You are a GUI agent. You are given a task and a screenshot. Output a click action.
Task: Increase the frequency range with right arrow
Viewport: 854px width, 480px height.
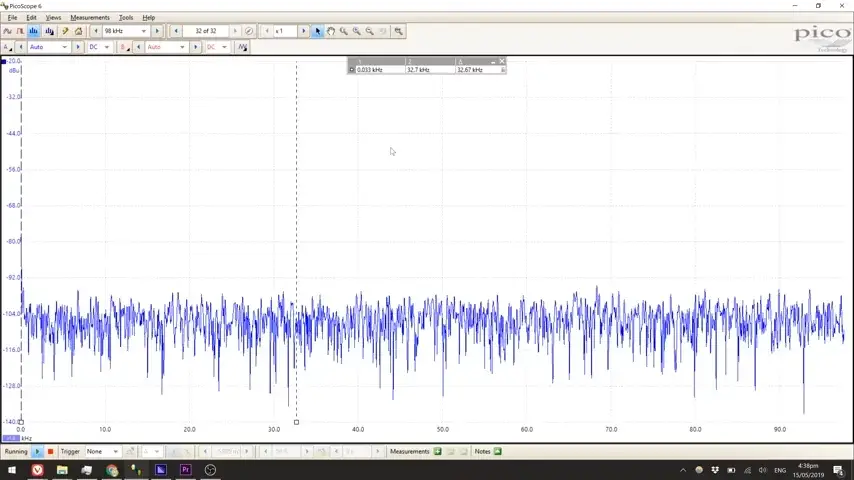157,31
